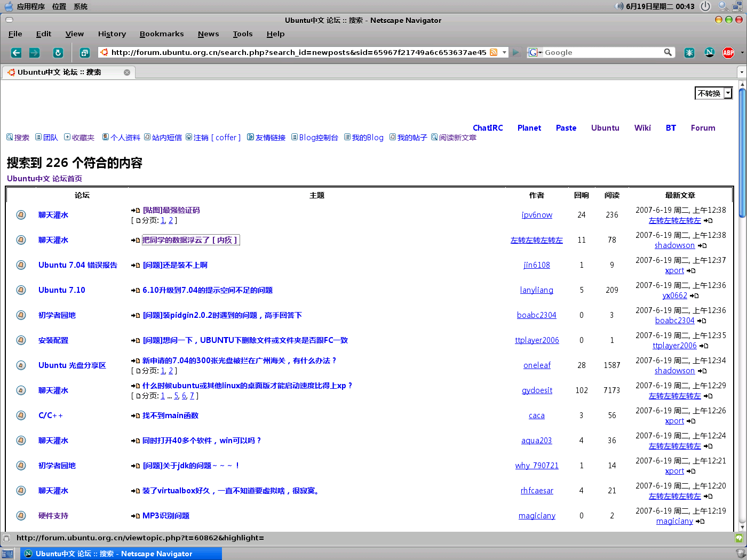Open author link ipv6now
The width and height of the screenshot is (747, 560).
pos(537,215)
